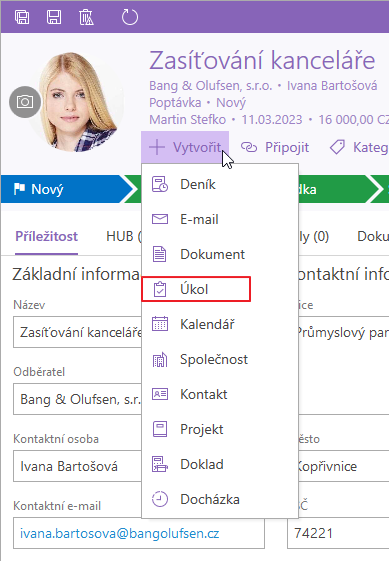Click the Save floppy disk icon
Image resolution: width=389 pixels, height=561 pixels.
point(54,17)
